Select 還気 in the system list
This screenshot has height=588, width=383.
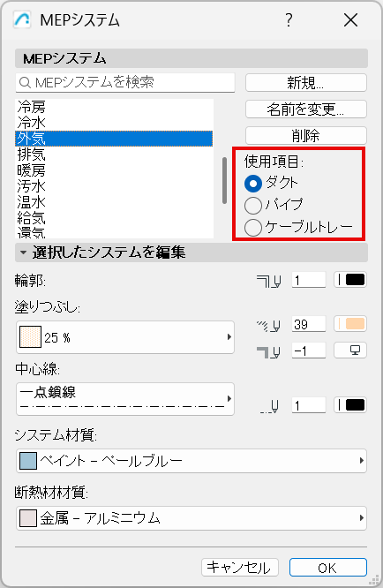pyautogui.click(x=114, y=232)
